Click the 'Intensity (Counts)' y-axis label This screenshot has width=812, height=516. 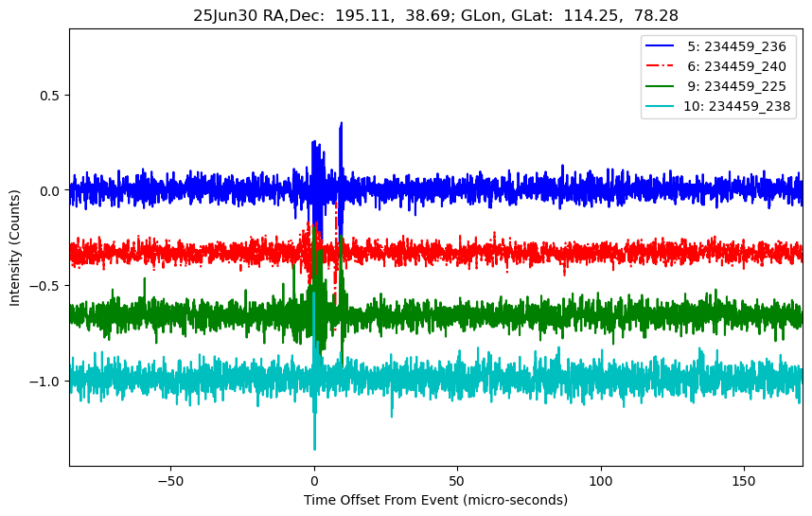pos(14,248)
